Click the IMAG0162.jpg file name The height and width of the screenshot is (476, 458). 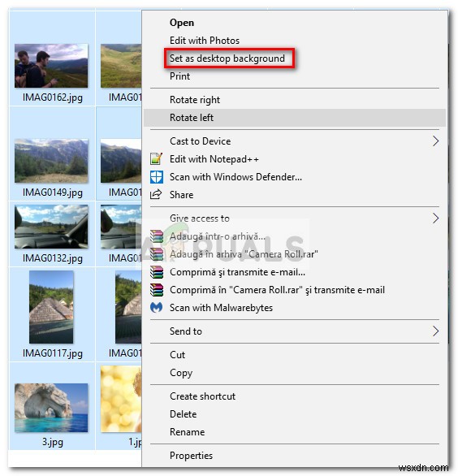tap(53, 97)
